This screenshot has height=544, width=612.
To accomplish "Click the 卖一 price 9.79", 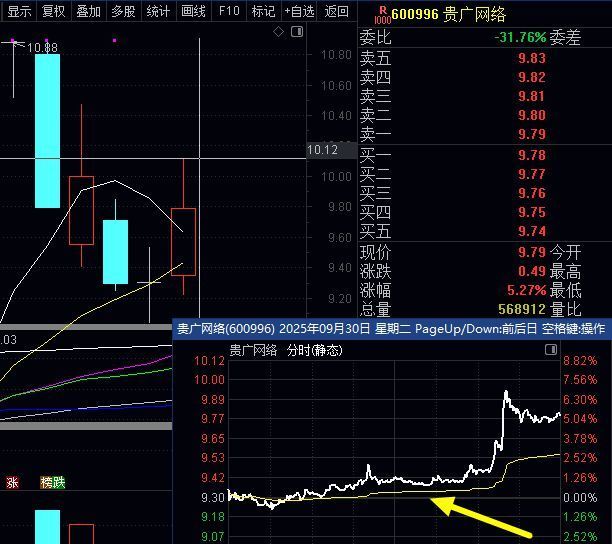I will coord(531,134).
